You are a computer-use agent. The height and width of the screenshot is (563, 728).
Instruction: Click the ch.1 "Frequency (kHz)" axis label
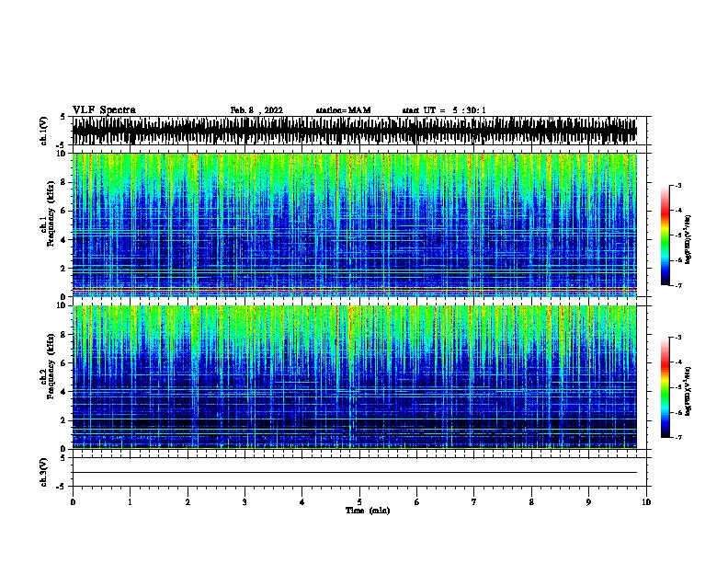(x=51, y=213)
